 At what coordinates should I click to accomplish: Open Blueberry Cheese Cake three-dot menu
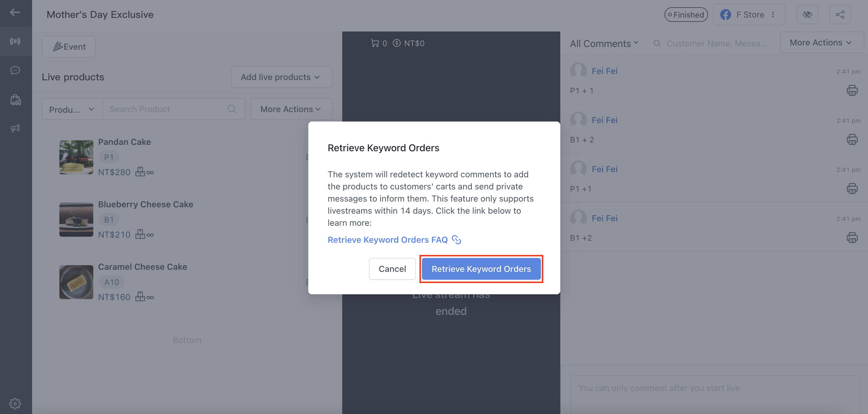click(306, 220)
